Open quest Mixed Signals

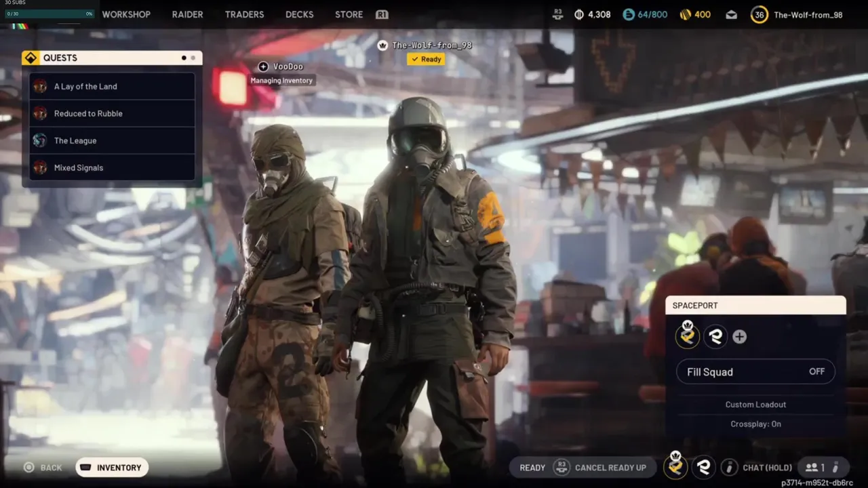pyautogui.click(x=112, y=167)
